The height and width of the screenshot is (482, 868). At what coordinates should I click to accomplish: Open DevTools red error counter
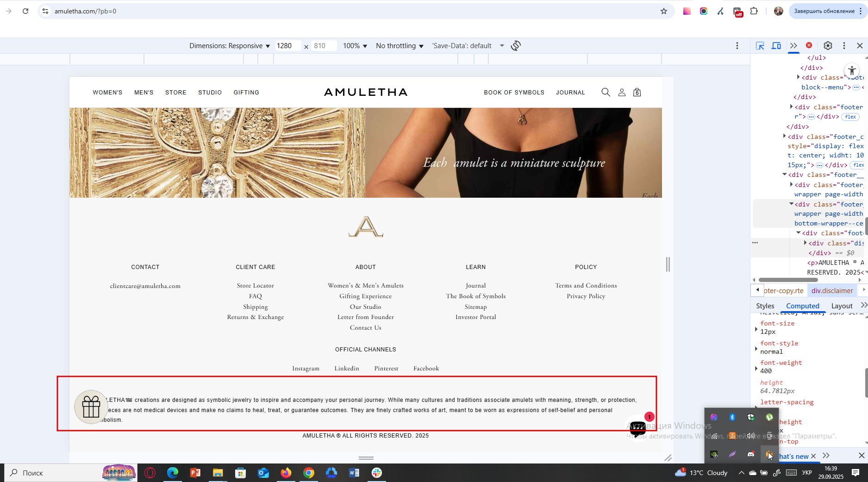coord(809,45)
